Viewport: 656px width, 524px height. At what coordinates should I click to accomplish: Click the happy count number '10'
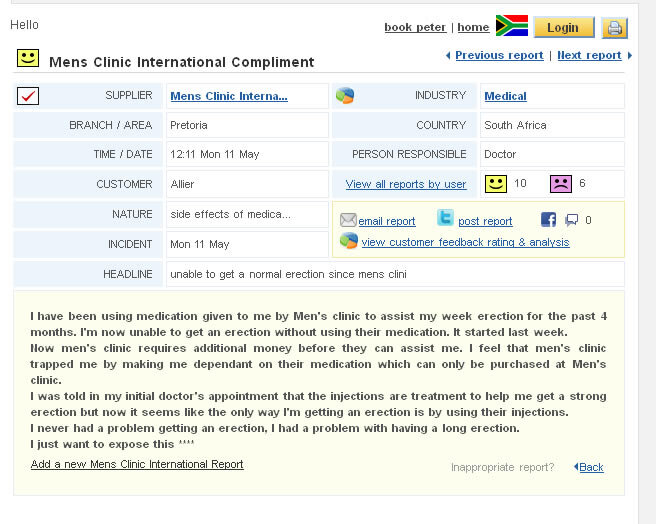pyautogui.click(x=520, y=183)
